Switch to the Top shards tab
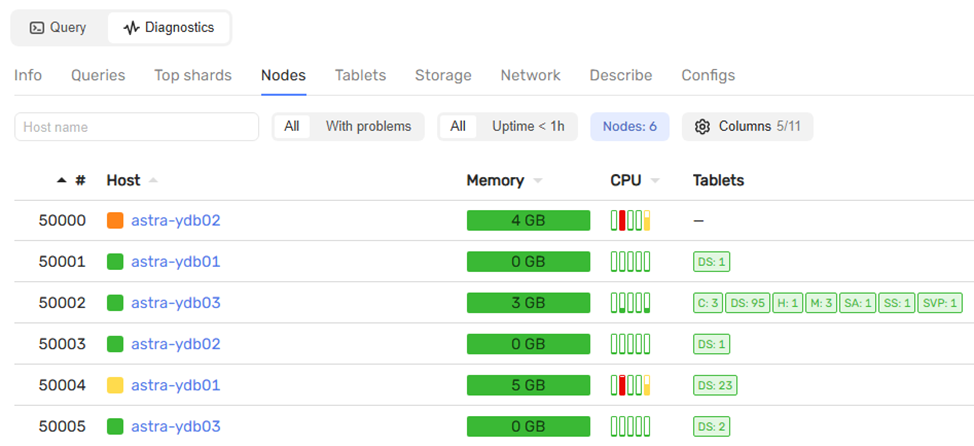Viewport: 974px width, 446px height. click(193, 75)
